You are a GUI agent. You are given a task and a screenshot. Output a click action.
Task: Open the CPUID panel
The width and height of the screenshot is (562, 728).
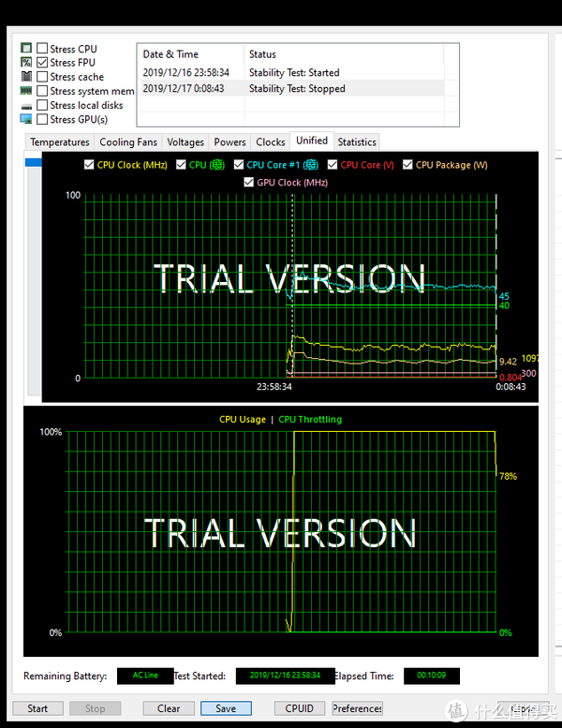click(x=300, y=708)
